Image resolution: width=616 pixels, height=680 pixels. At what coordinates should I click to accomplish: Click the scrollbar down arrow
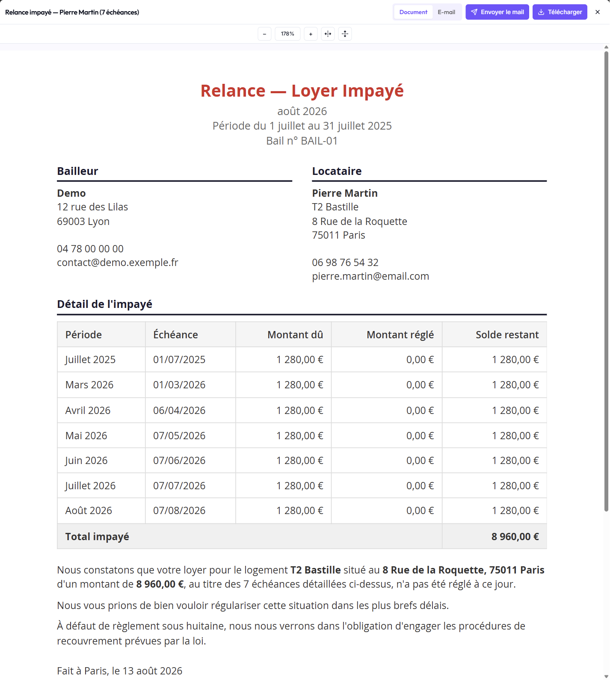point(606,676)
